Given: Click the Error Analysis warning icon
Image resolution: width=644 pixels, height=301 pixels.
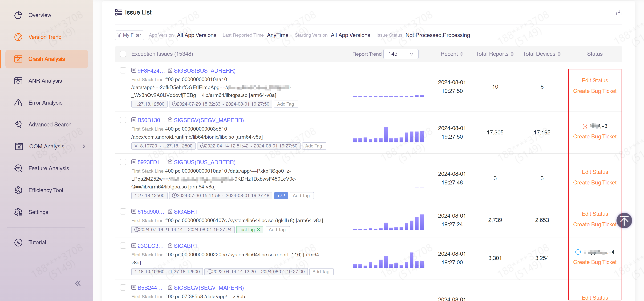Looking at the screenshot, I should pos(18,103).
